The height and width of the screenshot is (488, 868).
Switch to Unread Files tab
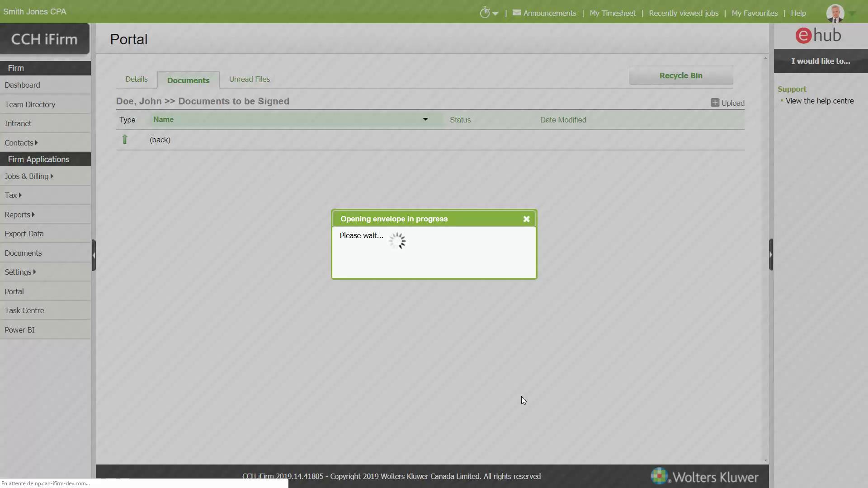[x=249, y=79]
